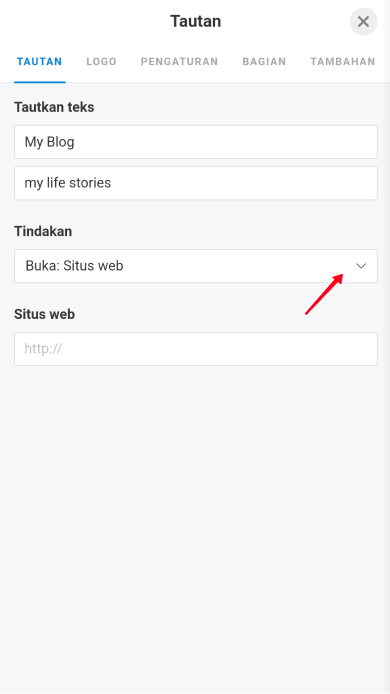Click the blue underline beneath TAUTAN
The height and width of the screenshot is (694, 390).
point(39,82)
